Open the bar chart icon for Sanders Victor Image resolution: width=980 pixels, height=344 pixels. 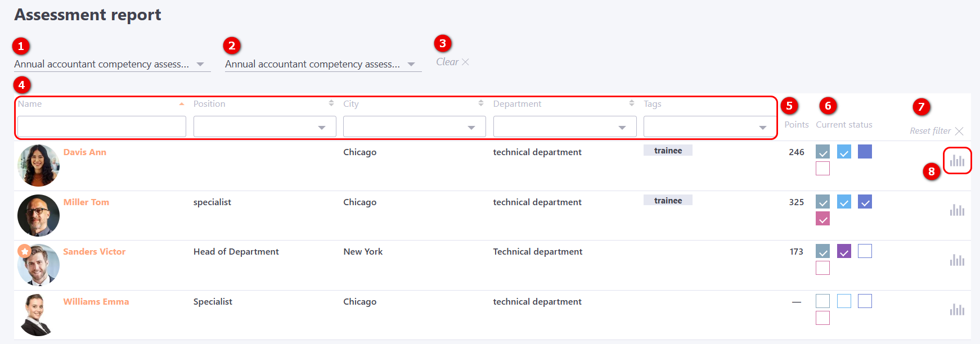coord(957,260)
